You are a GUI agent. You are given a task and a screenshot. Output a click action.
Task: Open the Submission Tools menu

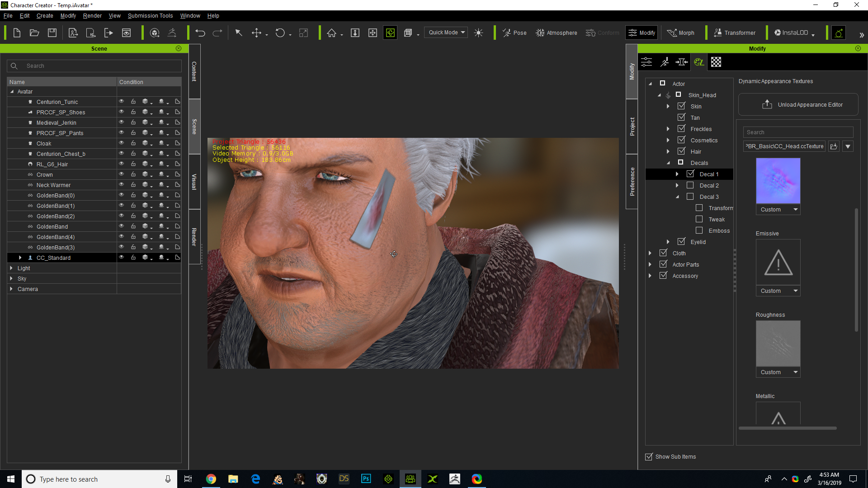coord(150,16)
